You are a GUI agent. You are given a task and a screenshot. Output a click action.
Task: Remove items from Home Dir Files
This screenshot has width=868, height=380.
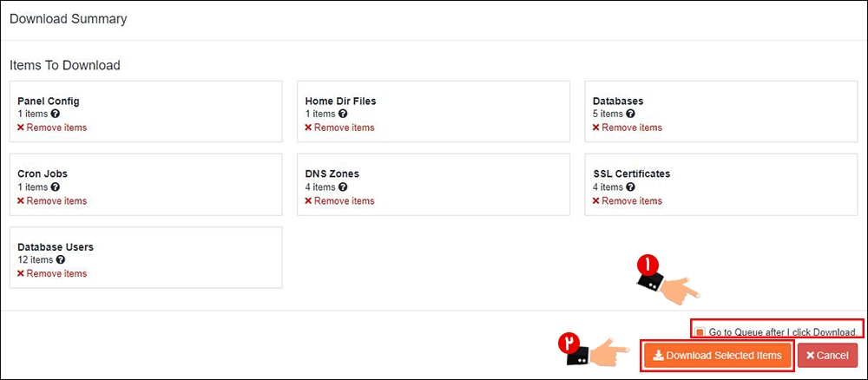pos(339,128)
